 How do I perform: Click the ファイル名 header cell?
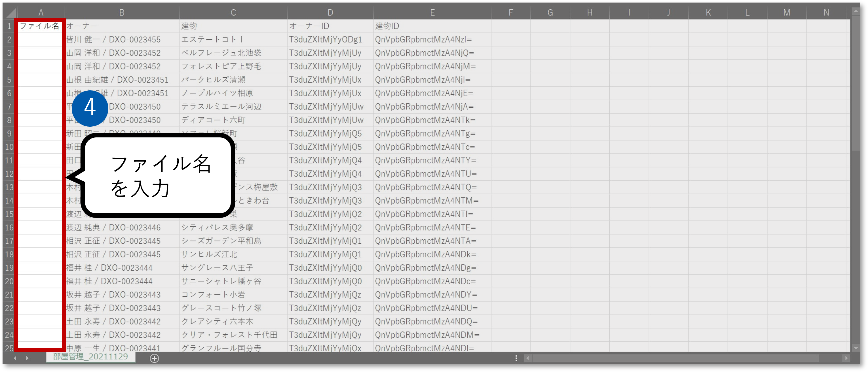pos(40,26)
